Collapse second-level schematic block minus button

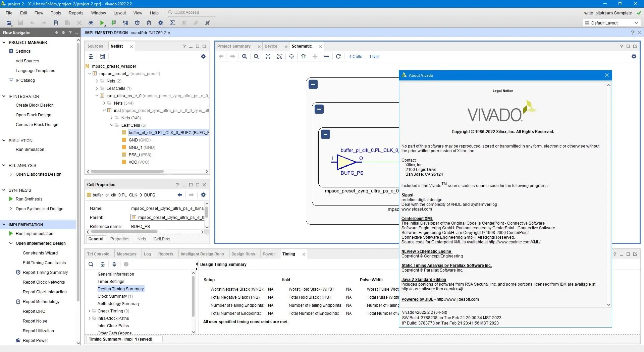(x=319, y=109)
